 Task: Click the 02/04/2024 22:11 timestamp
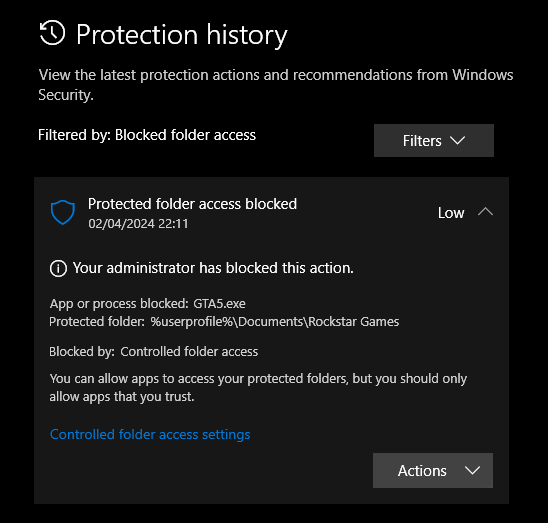click(138, 224)
